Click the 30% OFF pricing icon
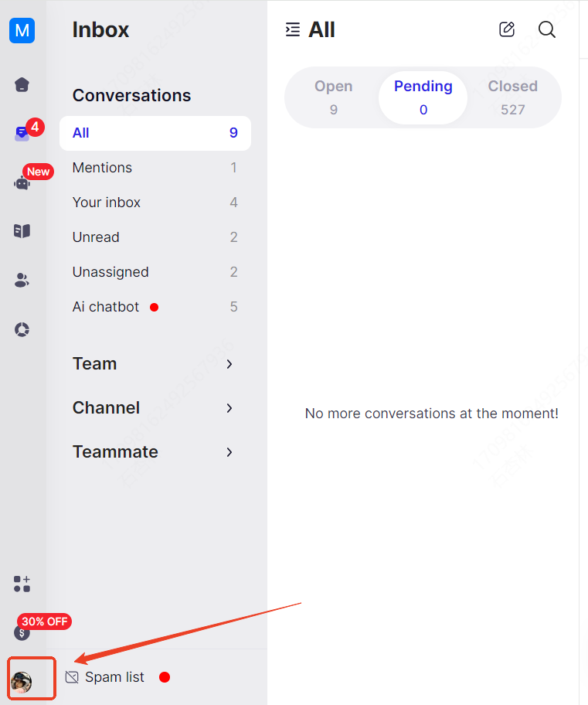The height and width of the screenshot is (705, 588). click(22, 632)
